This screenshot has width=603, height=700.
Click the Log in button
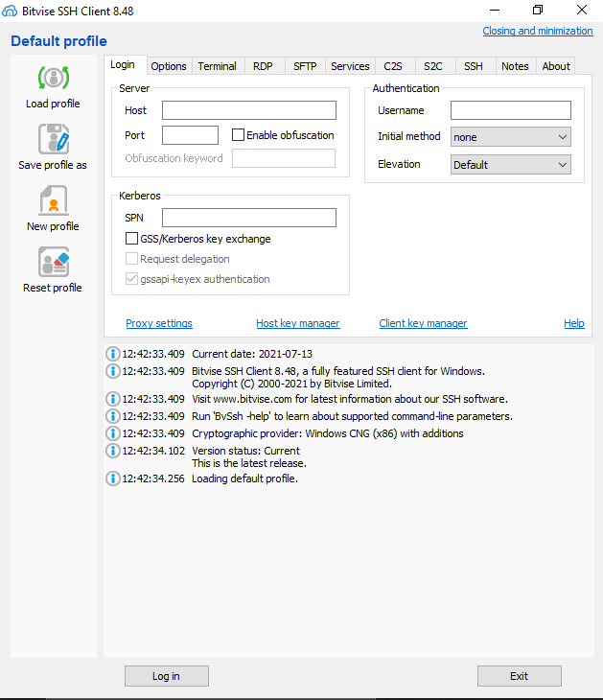[x=167, y=676]
